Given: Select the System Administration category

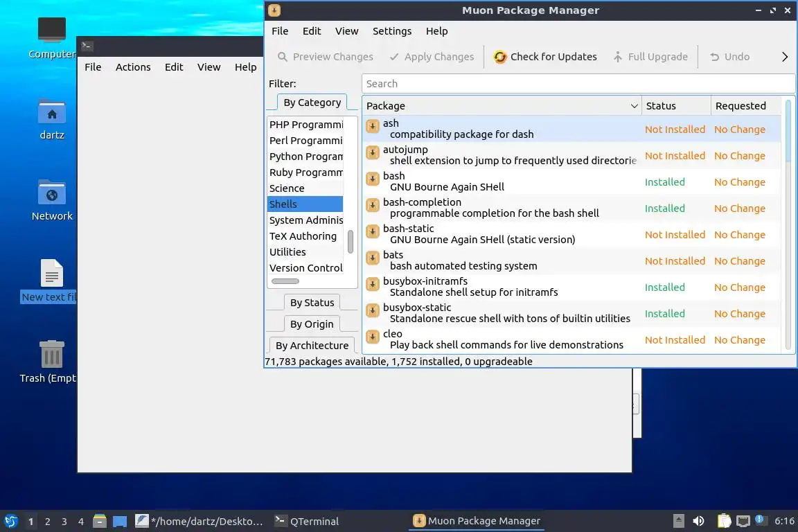Looking at the screenshot, I should pyautogui.click(x=305, y=220).
